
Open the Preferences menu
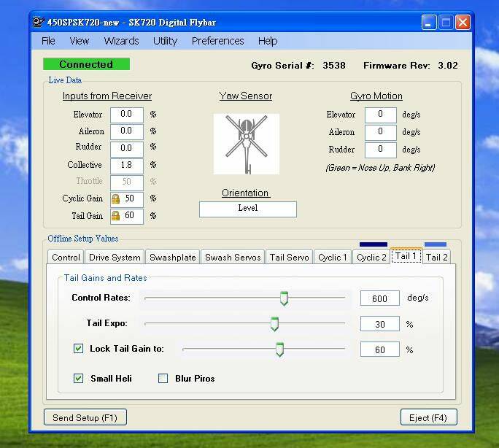pyautogui.click(x=217, y=41)
